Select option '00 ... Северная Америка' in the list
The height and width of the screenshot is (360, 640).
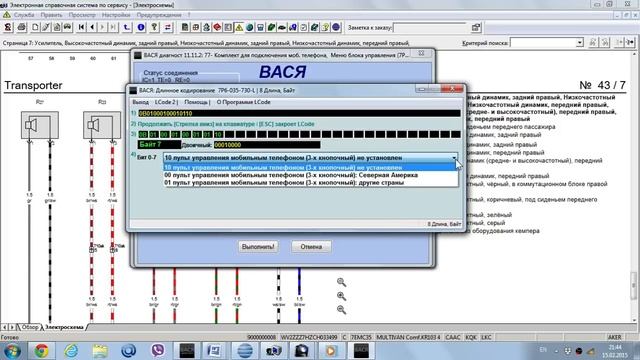(x=311, y=175)
